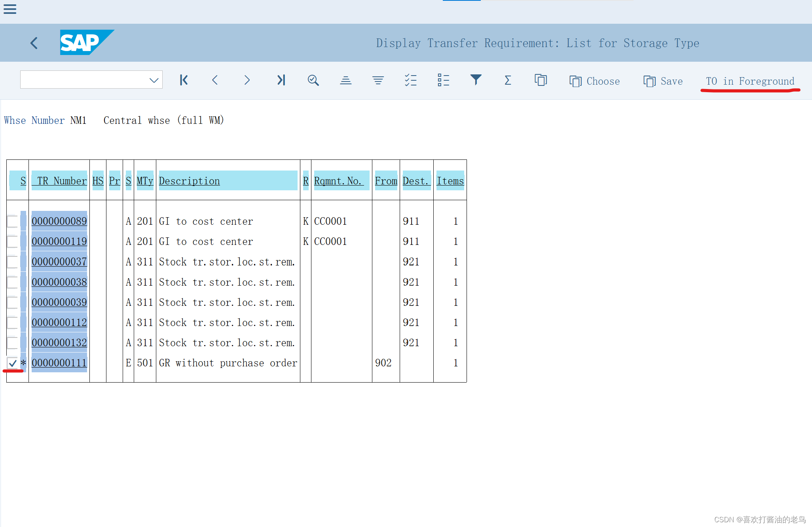The image size is (812, 527).
Task: Click the next page chevron
Action: (x=247, y=80)
